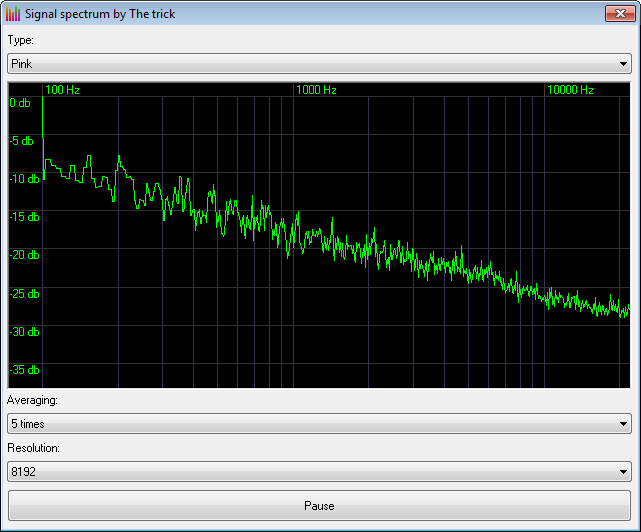Click the 10000 Hz frequency label
Viewport: 641px width, 532px height.
(x=569, y=90)
